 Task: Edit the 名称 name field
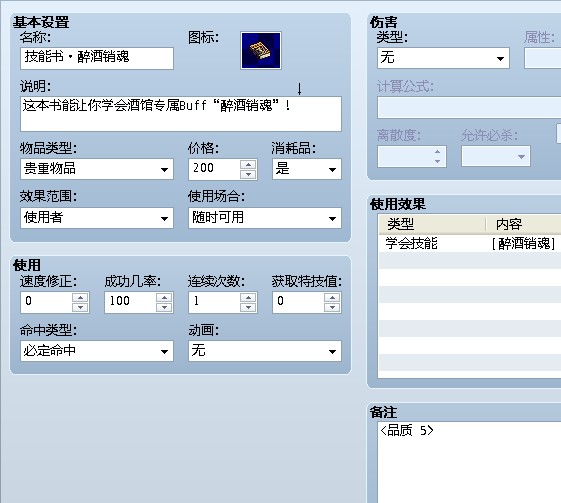(97, 58)
